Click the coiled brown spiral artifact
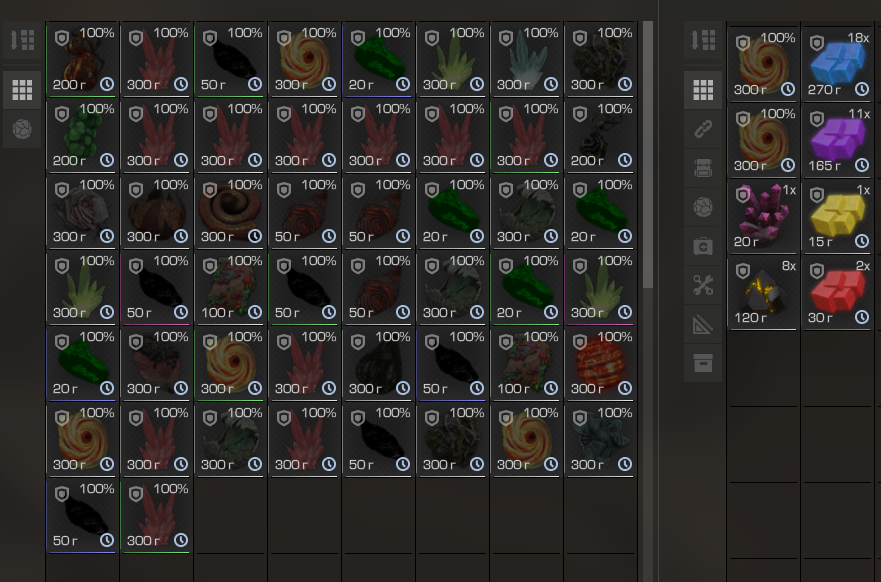881x582 pixels. coord(230,212)
